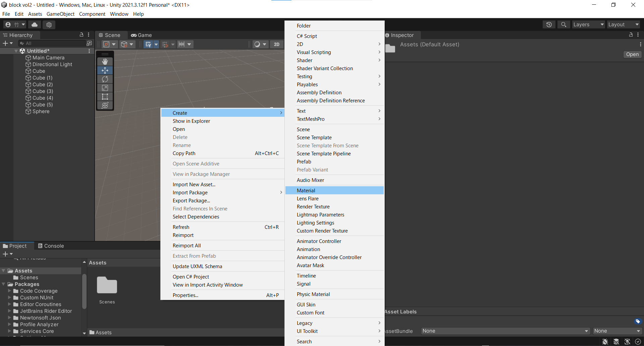Open Unity cloud services
The image size is (644, 346).
tap(35, 24)
